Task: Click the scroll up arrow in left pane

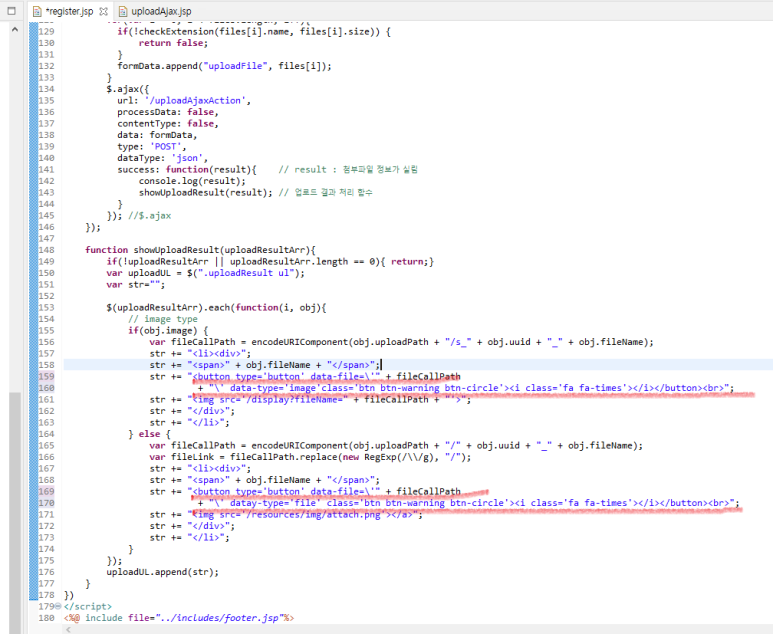Action: 15,30
